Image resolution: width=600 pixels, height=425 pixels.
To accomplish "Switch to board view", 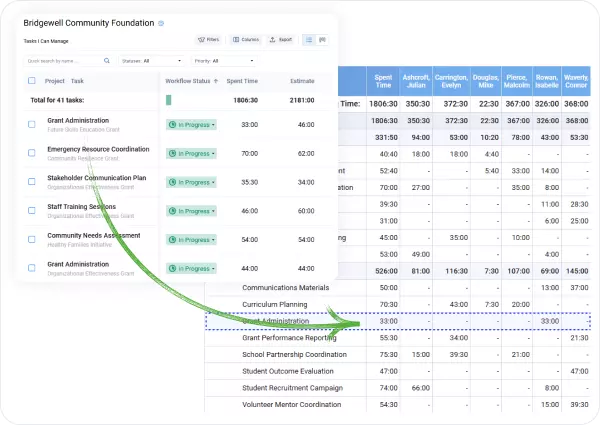I will 322,40.
